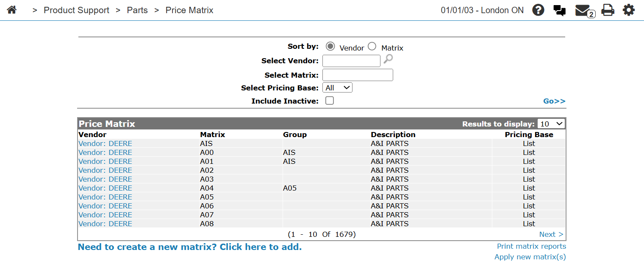Click 'Need to create a new matrix' link
The image size is (644, 278).
coord(190,247)
